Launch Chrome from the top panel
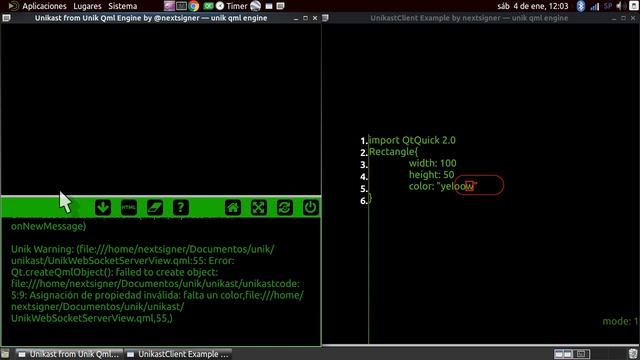Screen dimensions: 640x360 194,6
